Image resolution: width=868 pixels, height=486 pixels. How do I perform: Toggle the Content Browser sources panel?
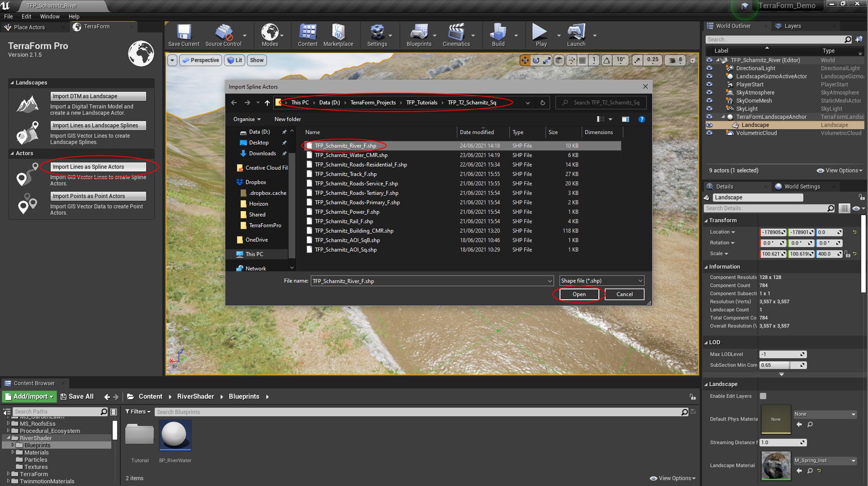(7, 412)
